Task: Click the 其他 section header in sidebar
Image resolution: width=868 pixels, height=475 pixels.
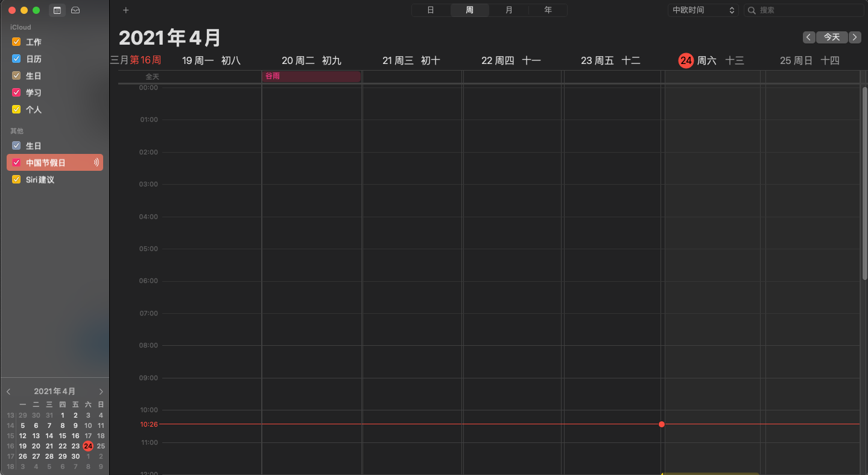Action: (17, 131)
